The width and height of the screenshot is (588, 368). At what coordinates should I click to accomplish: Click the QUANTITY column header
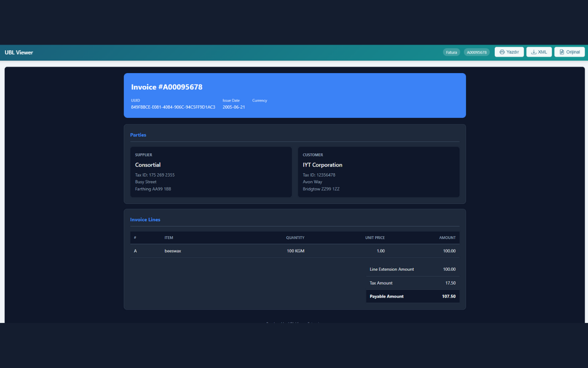pos(295,238)
